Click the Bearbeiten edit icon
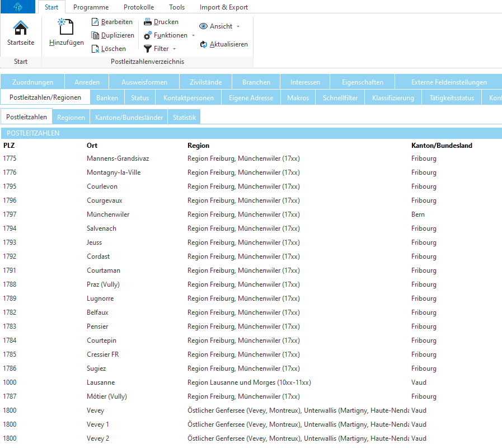This screenshot has width=502, height=448. point(95,22)
